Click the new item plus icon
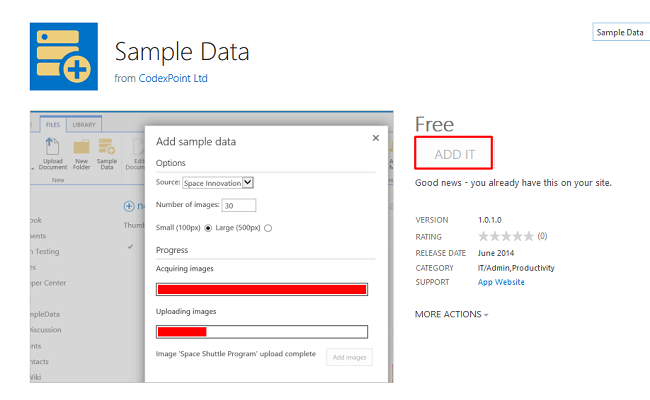650x400 pixels. 129,206
